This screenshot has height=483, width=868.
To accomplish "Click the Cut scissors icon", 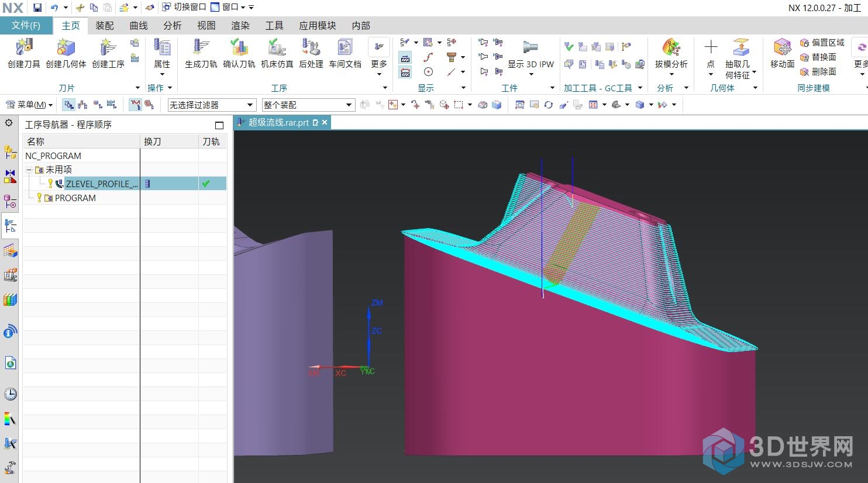I will pyautogui.click(x=80, y=8).
